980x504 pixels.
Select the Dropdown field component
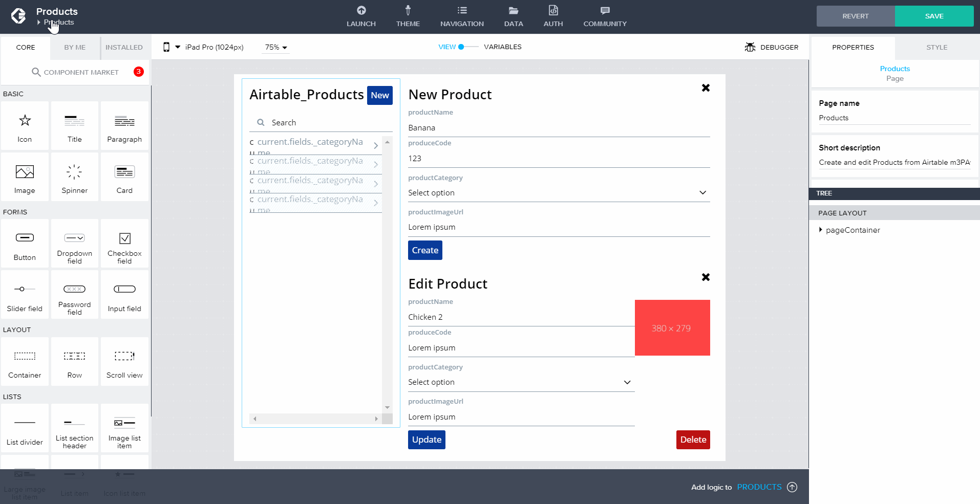pos(74,244)
